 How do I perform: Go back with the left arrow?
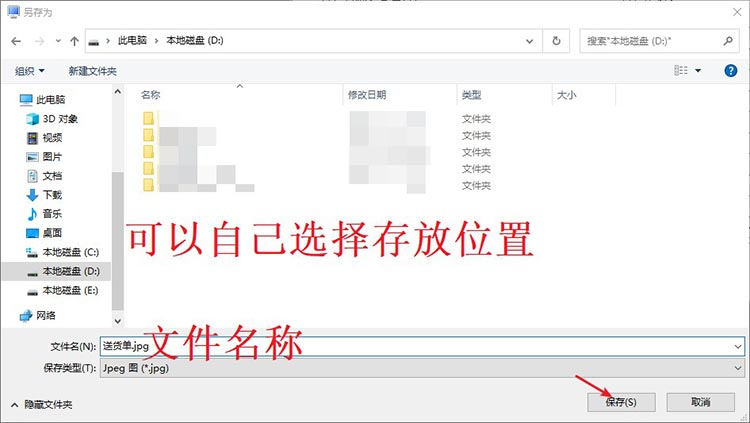click(16, 41)
